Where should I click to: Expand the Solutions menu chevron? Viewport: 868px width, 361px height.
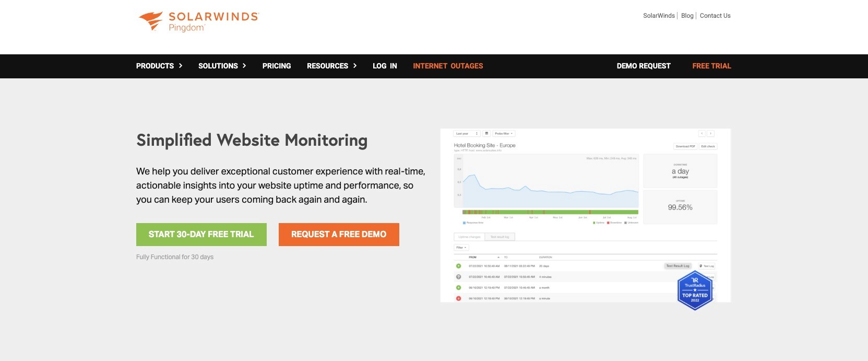(x=244, y=66)
